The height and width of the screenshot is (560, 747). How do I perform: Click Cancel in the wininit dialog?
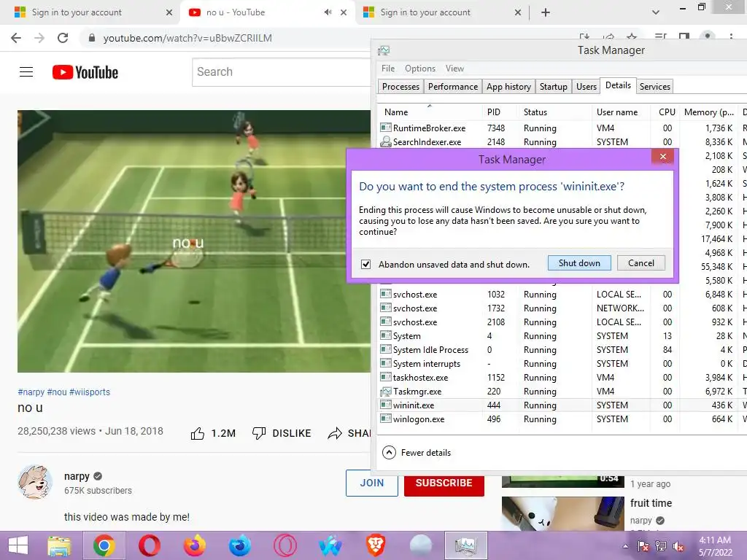click(640, 262)
